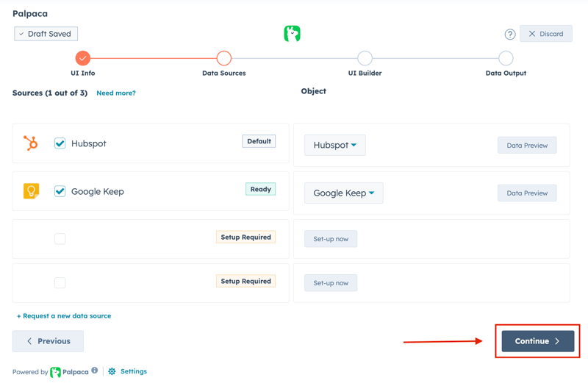Click the green Palpaca logo at top

292,34
